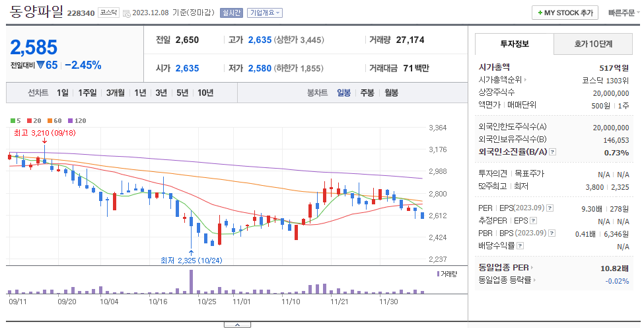This screenshot has width=644, height=328.
Task: Click the down-triangle change icon before 65
Action: (40, 65)
